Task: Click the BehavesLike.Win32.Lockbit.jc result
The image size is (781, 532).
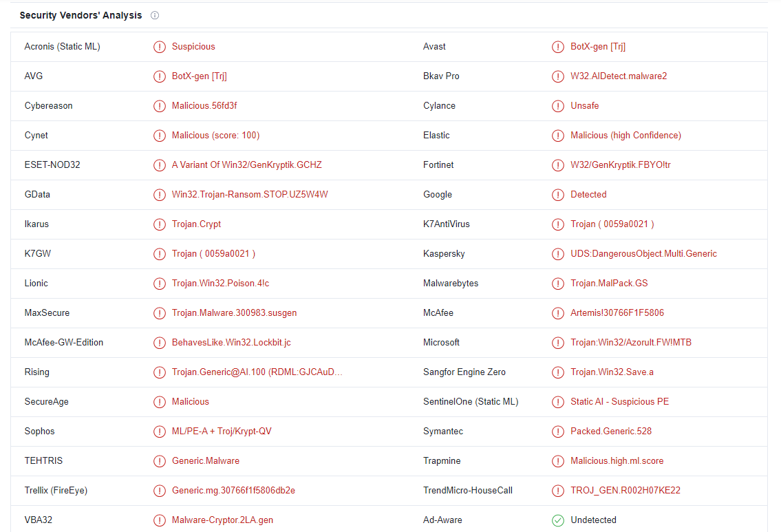Action: (231, 343)
